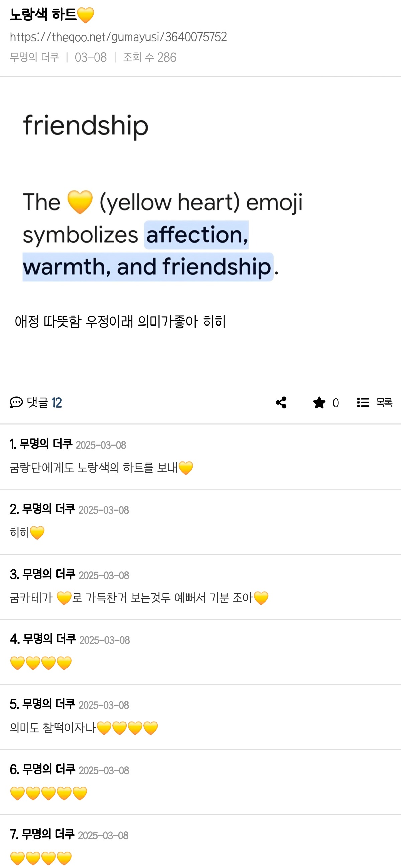Screen dimensions: 401x868
Task: Click the large 'friendship' heading in image
Action: pyautogui.click(x=86, y=125)
